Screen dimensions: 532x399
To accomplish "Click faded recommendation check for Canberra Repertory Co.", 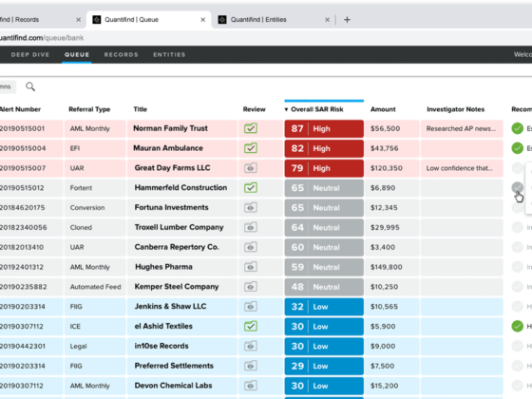I will coord(518,247).
